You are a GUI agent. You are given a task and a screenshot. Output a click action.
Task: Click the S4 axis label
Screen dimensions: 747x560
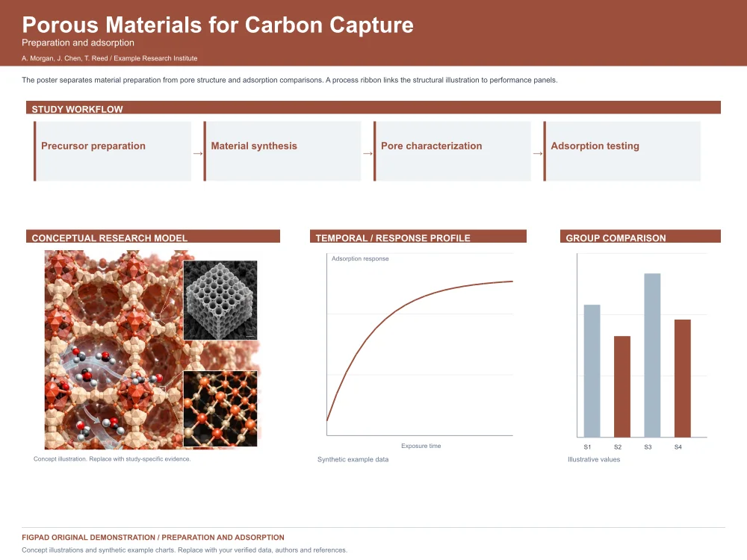pos(678,447)
